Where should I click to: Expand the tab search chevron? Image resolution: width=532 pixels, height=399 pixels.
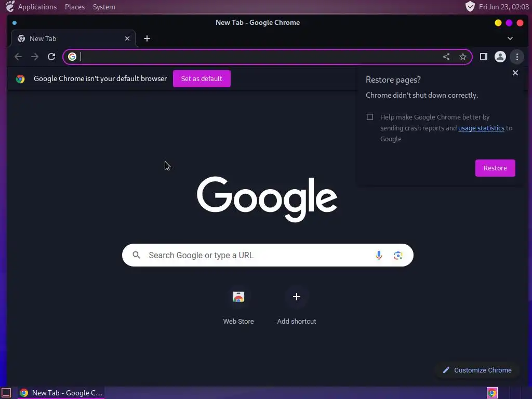coord(510,38)
